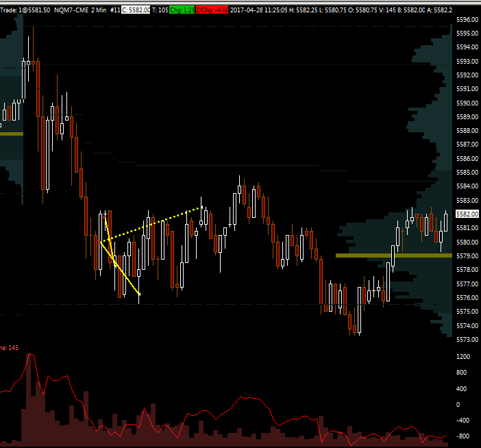Click the 5592.00 price axis label
Viewport: 481px width, 448px height.
(x=467, y=75)
